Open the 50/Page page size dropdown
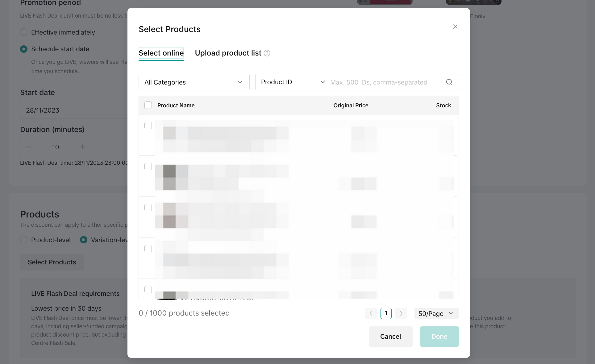The width and height of the screenshot is (595, 364). (436, 313)
